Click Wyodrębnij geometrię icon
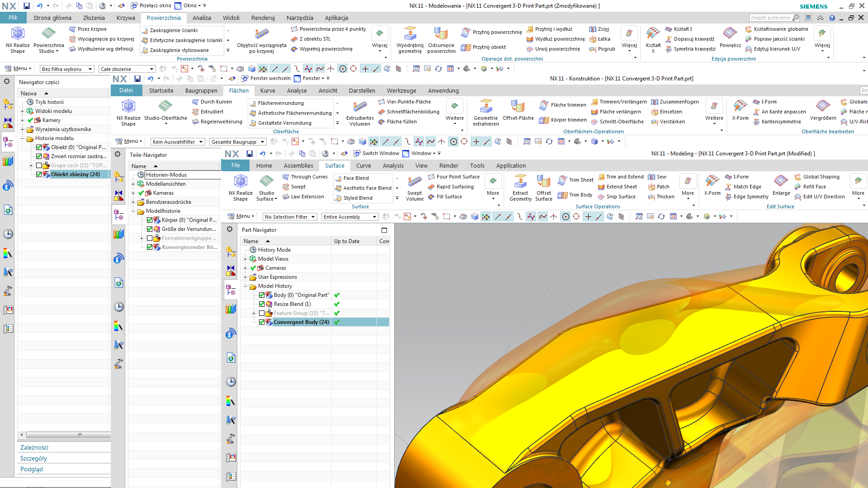This screenshot has width=868, height=488. (410, 40)
